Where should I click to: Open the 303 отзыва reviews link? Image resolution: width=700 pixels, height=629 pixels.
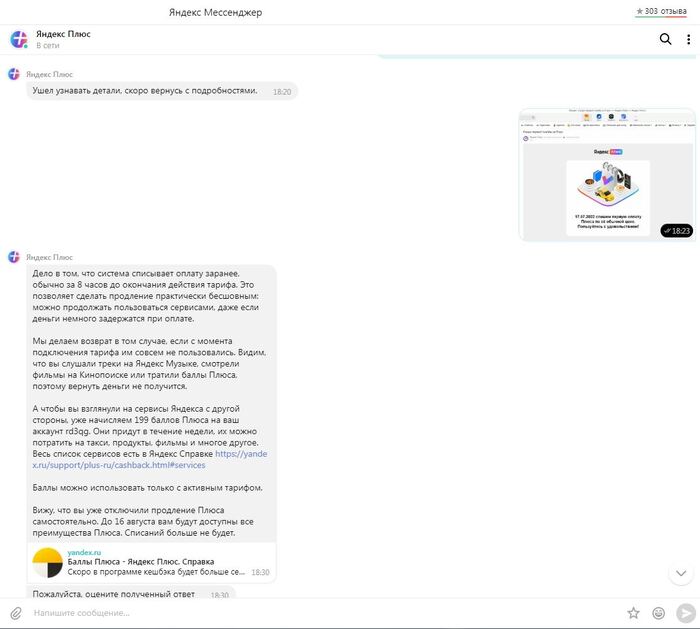pyautogui.click(x=661, y=11)
